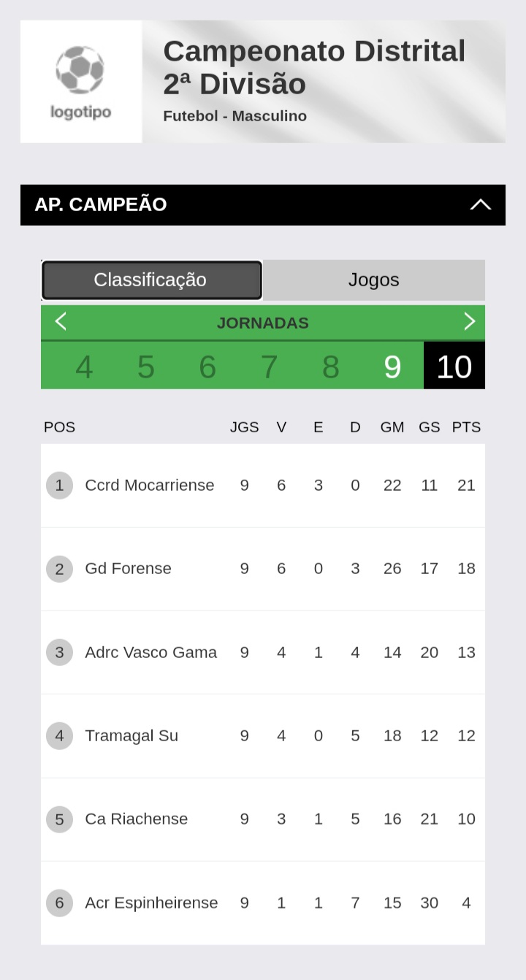Collapse the AP. CAMPEÃO section chevron
The width and height of the screenshot is (526, 980).
coord(480,205)
